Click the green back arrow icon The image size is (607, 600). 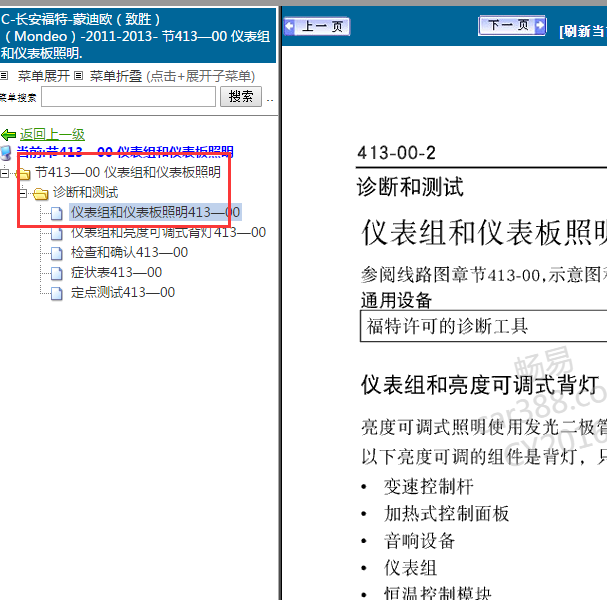[9, 135]
